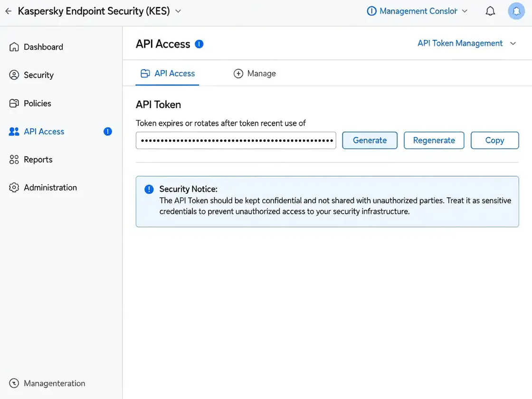Open the Reports section
The width and height of the screenshot is (532, 399).
point(38,160)
